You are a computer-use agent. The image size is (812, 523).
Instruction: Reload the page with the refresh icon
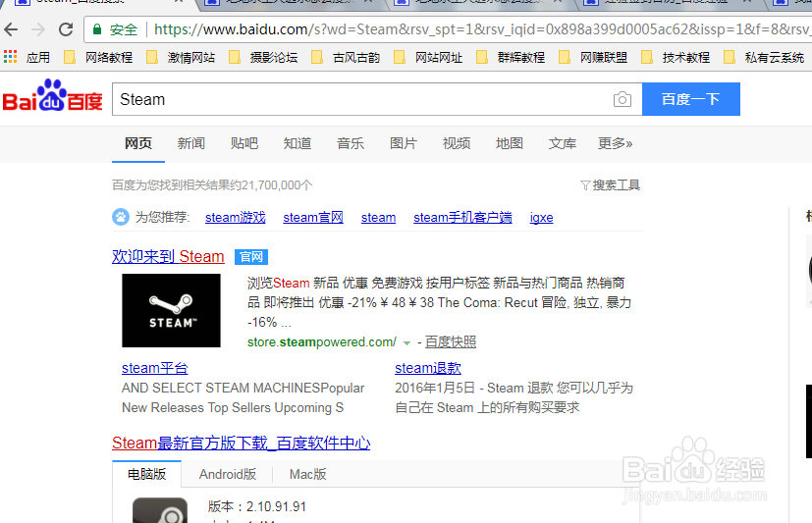[x=66, y=29]
